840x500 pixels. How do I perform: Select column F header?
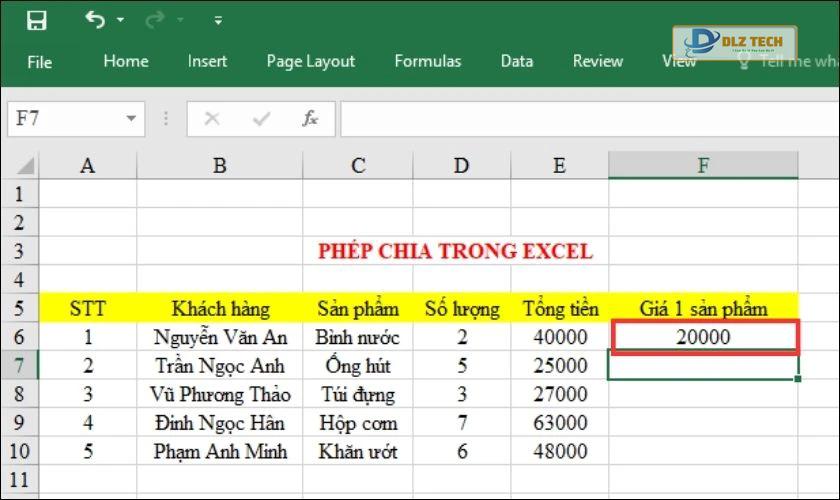click(x=703, y=165)
